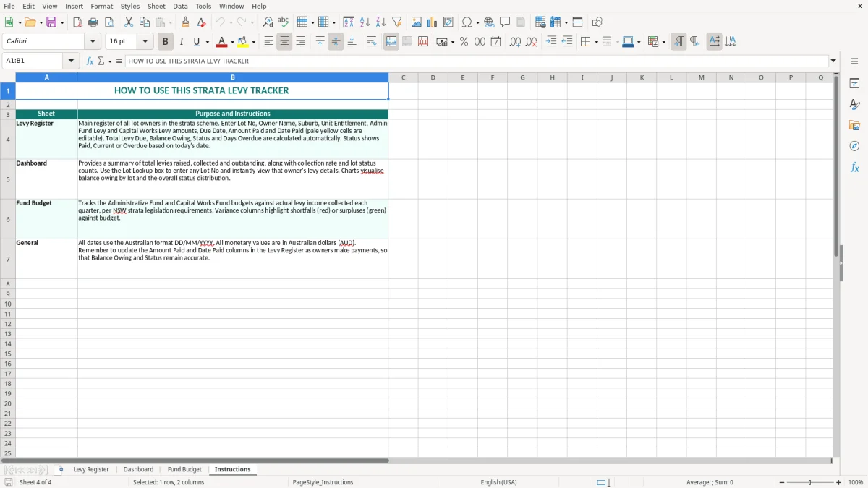Insert hyperlink icon

tap(489, 22)
